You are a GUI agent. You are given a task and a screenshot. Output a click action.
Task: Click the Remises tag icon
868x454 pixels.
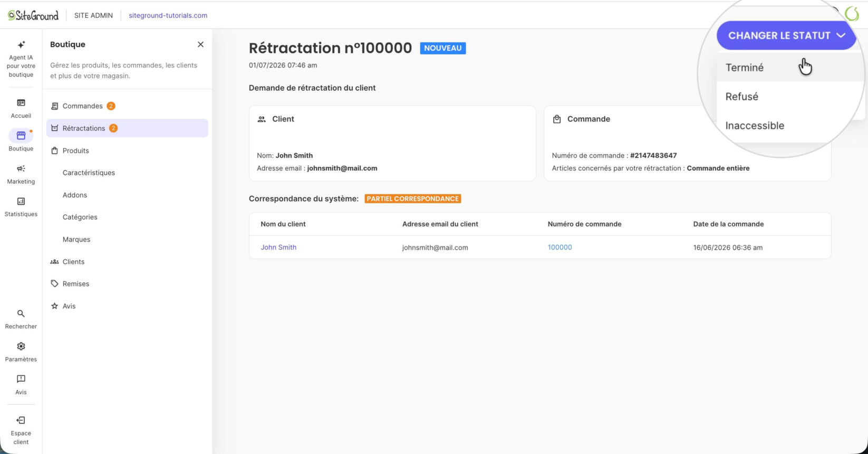coord(54,284)
